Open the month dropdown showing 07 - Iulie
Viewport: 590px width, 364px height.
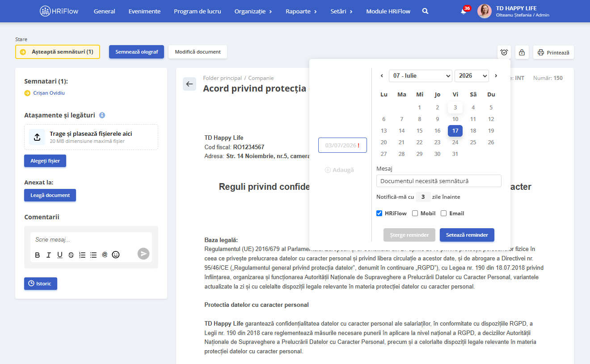pos(421,76)
